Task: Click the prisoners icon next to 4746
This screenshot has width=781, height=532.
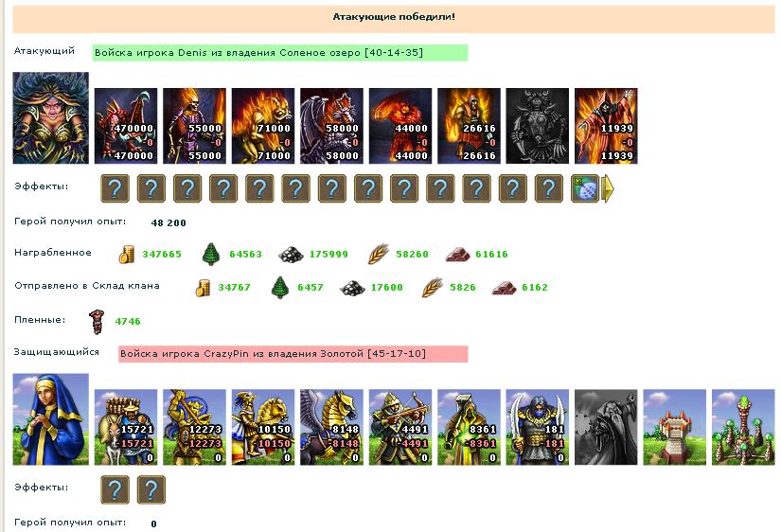Action: 97,321
